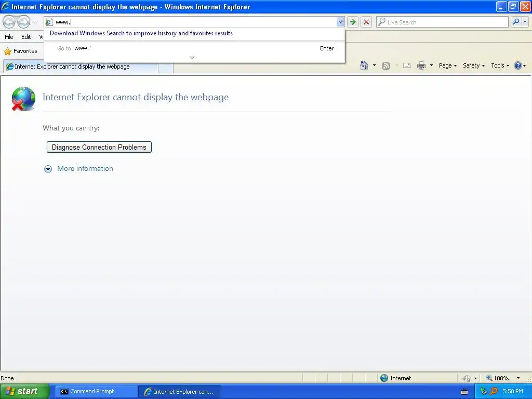The image size is (532, 399).
Task: Restore down the Internet Explorer window
Action: (x=513, y=6)
